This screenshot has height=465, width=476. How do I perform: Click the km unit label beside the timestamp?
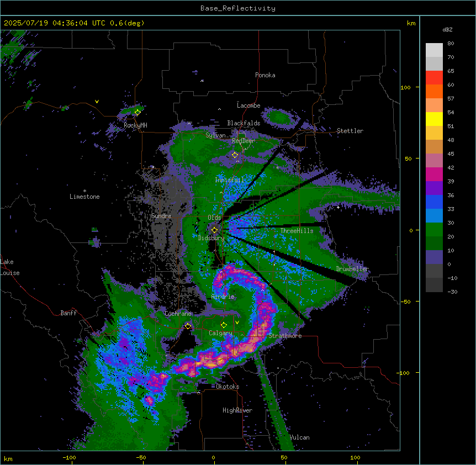coord(411,23)
